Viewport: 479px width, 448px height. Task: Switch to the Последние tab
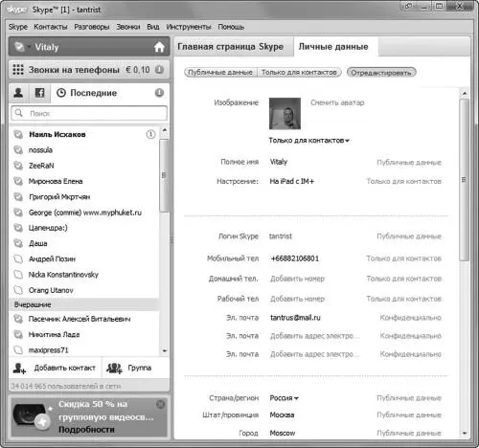pyautogui.click(x=87, y=93)
